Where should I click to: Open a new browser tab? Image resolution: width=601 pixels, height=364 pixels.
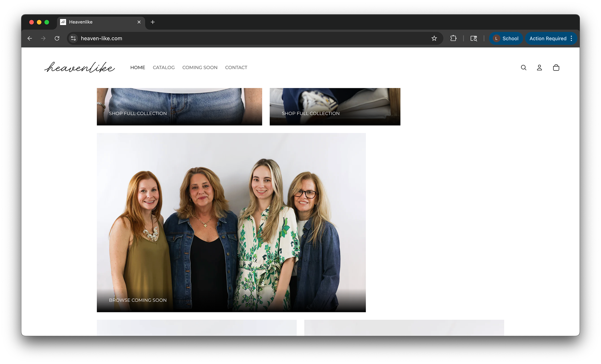153,22
